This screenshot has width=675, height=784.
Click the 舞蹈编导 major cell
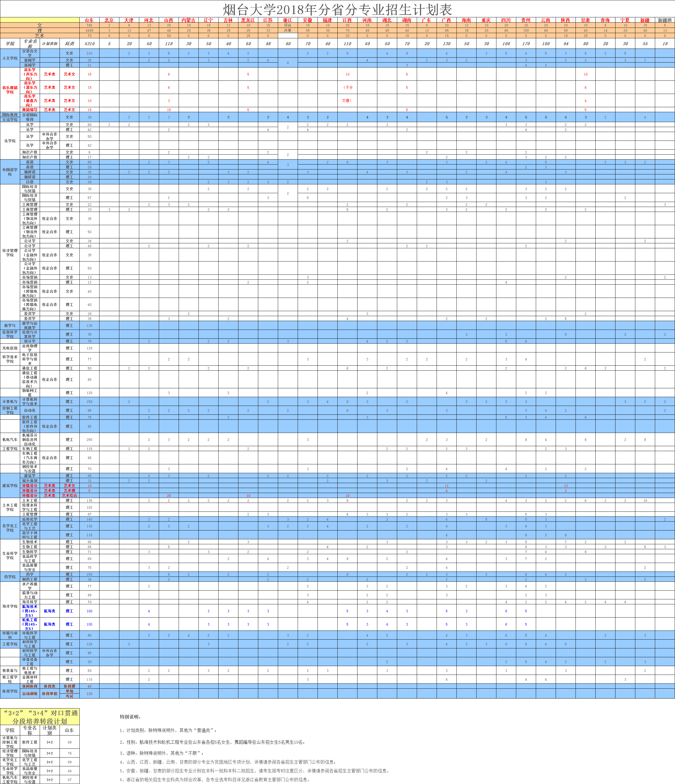30,110
